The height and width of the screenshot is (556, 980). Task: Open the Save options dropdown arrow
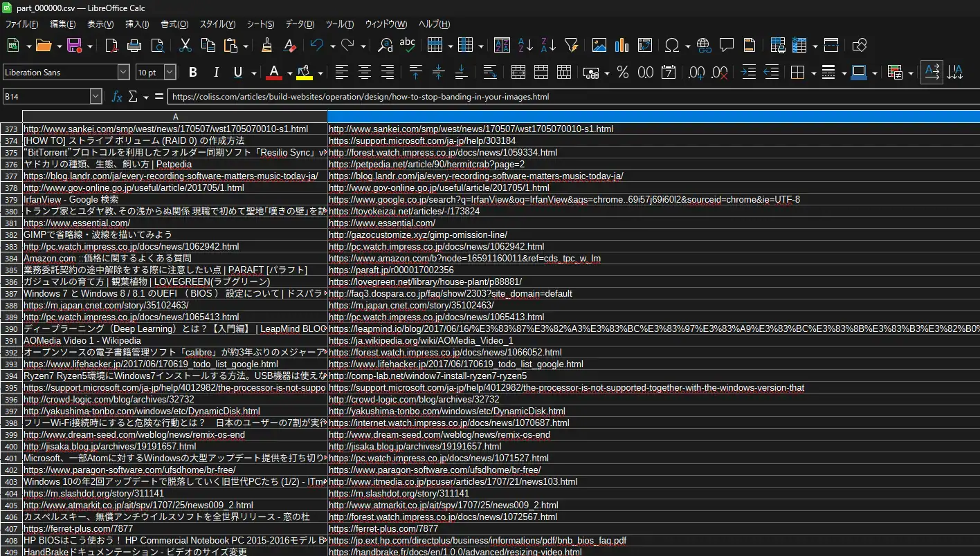tap(89, 46)
